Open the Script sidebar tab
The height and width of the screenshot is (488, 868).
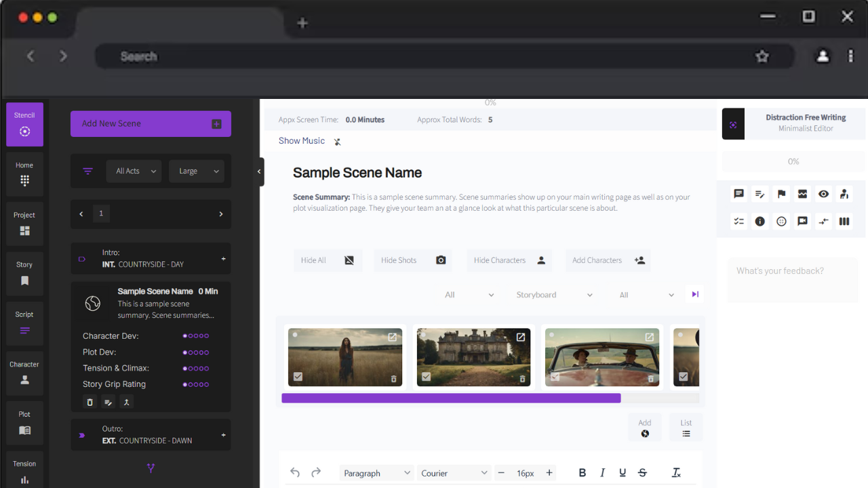25,323
